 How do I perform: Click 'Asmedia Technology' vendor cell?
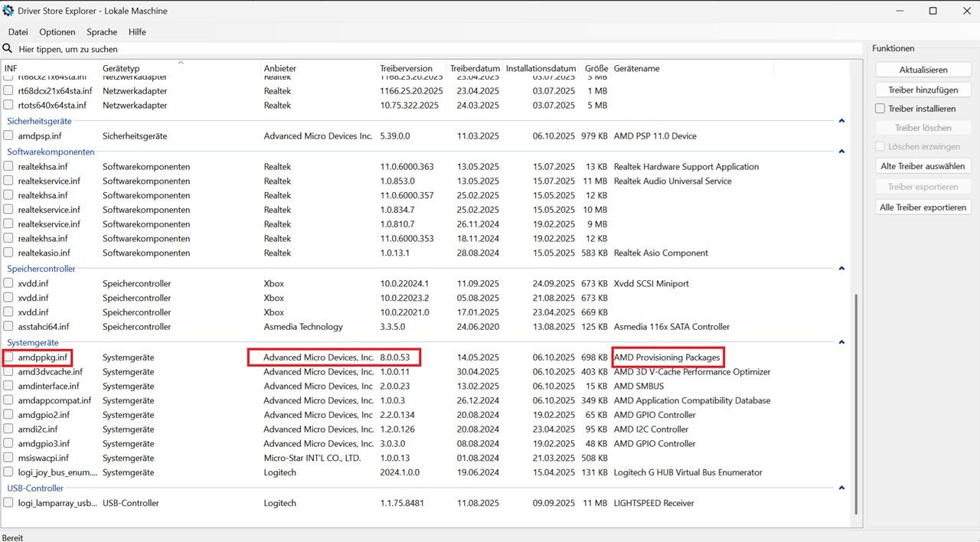coord(303,327)
